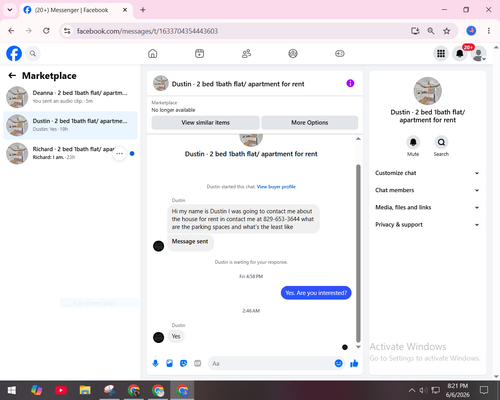
Task: Send a thumbs-up like
Action: click(354, 363)
